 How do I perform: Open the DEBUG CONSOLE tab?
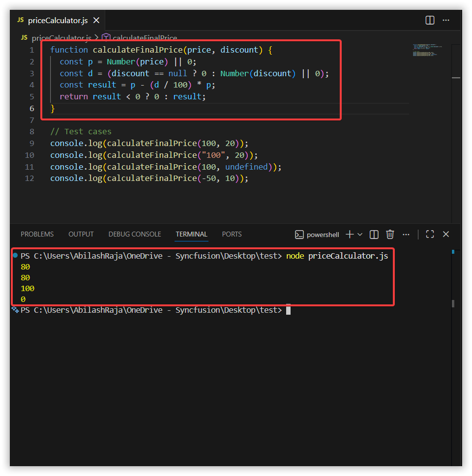(135, 235)
